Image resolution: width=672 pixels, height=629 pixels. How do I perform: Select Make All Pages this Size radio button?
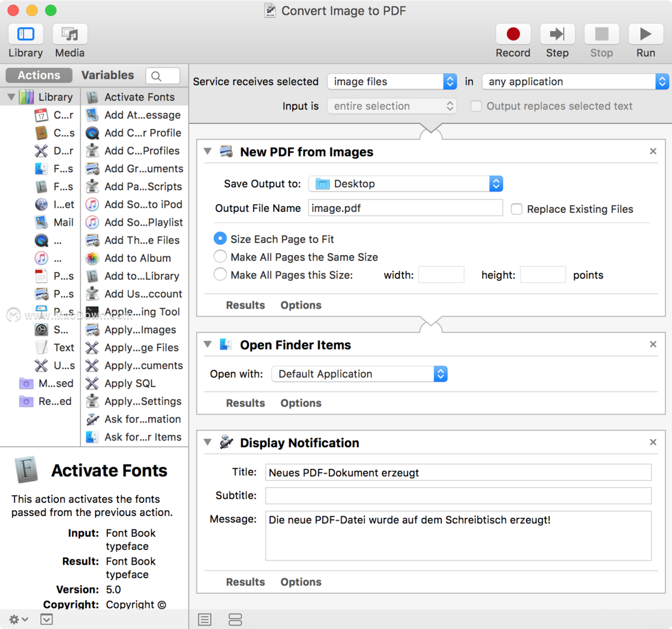tap(220, 274)
